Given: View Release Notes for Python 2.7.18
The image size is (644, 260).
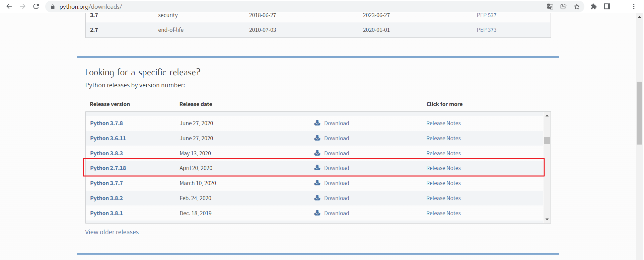Looking at the screenshot, I should (x=443, y=168).
